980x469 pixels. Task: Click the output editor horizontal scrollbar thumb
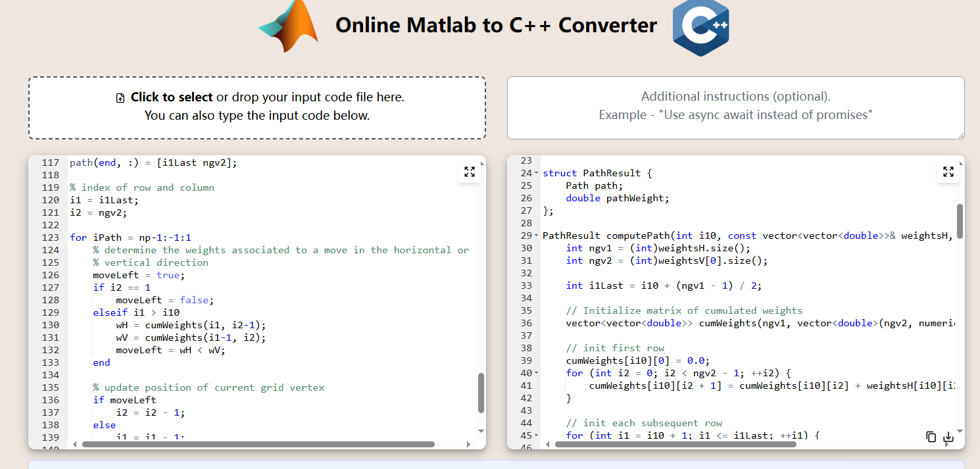(675, 445)
